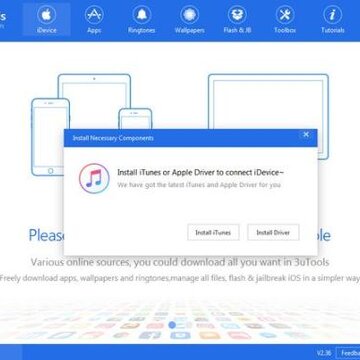Click the iTunes music note icon
This screenshot has width=360, height=360.
click(x=94, y=178)
